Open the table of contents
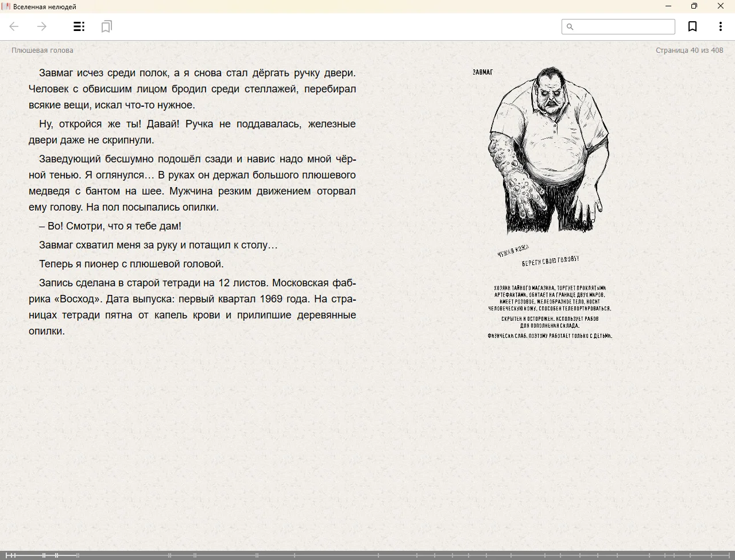The width and height of the screenshot is (735, 560). coord(79,26)
